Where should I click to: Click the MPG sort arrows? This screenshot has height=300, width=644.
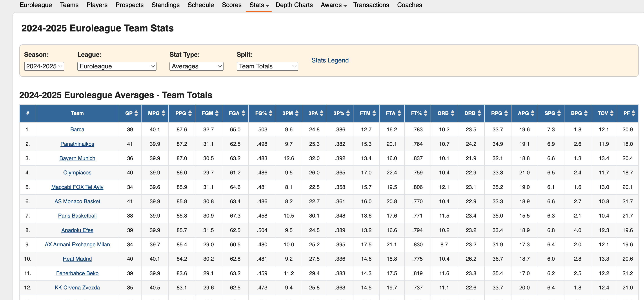(164, 113)
